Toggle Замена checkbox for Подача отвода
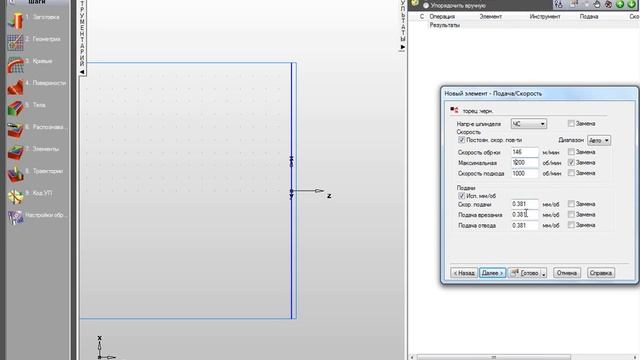The width and height of the screenshot is (640, 360). pyautogui.click(x=571, y=225)
